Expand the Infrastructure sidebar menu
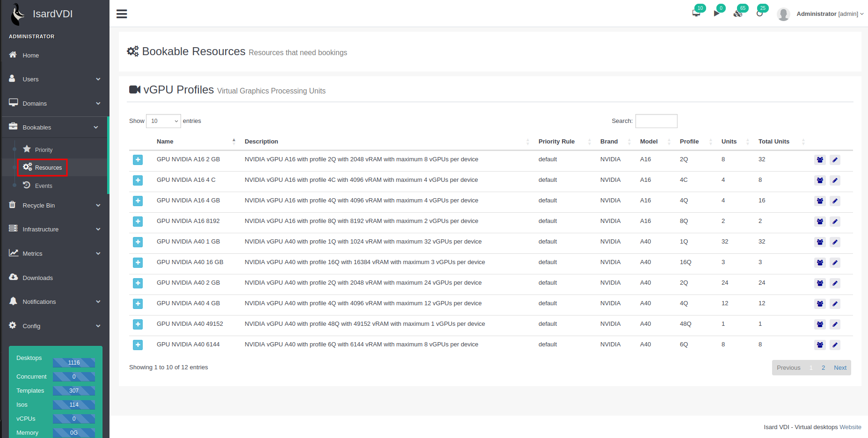 (x=55, y=230)
